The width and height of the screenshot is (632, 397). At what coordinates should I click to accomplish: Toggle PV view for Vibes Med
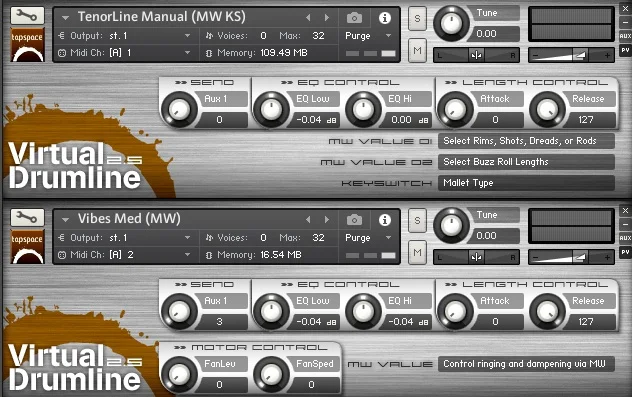625,252
